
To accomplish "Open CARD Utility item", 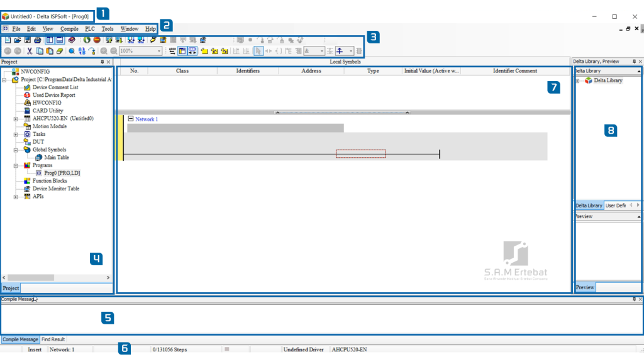I will click(48, 111).
